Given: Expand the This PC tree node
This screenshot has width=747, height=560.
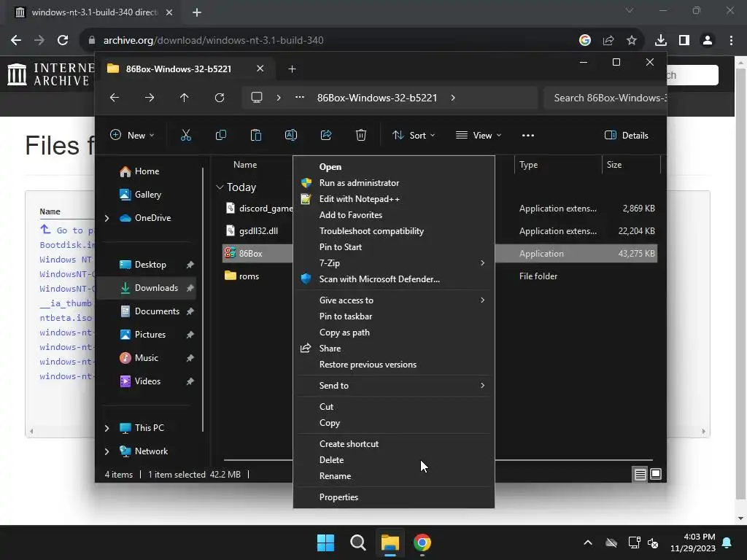Looking at the screenshot, I should (x=107, y=428).
